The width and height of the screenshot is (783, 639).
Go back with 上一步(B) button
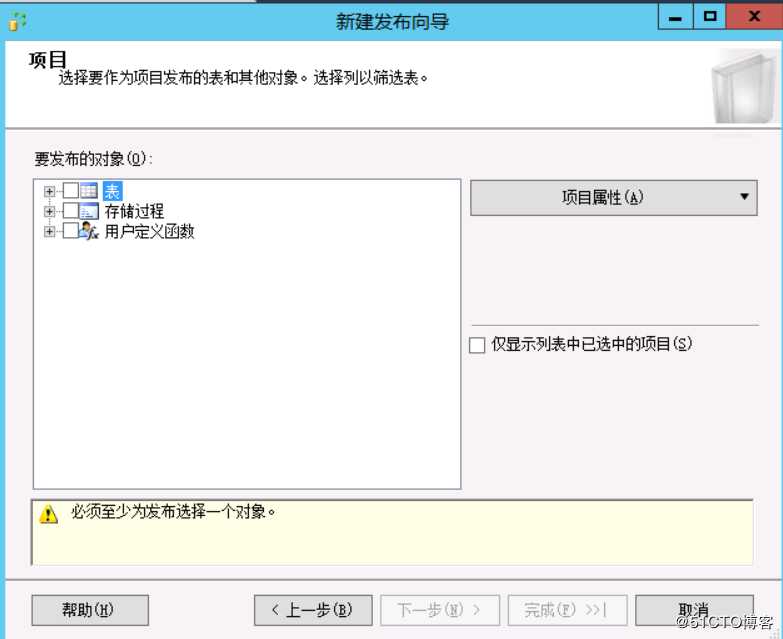313,610
